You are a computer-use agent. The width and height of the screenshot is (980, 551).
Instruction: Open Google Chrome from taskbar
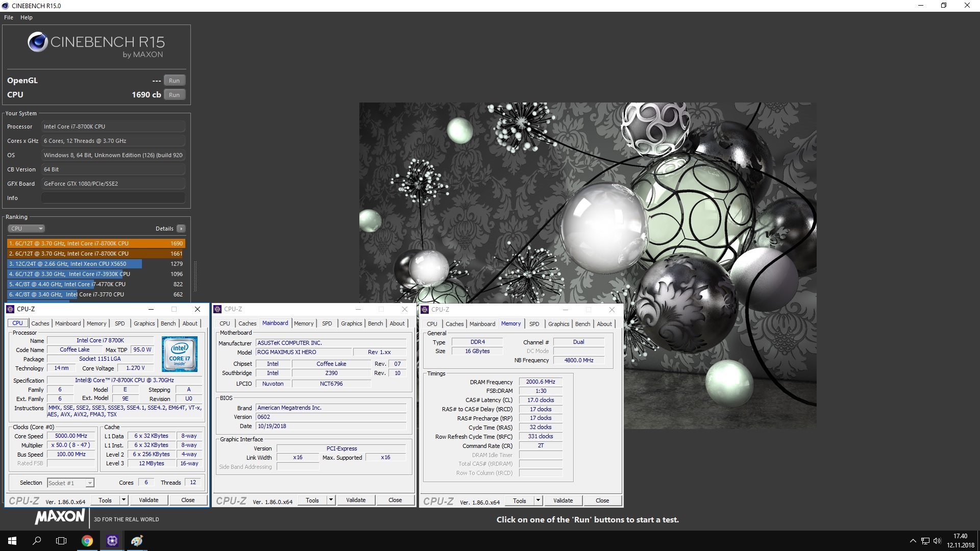(87, 541)
